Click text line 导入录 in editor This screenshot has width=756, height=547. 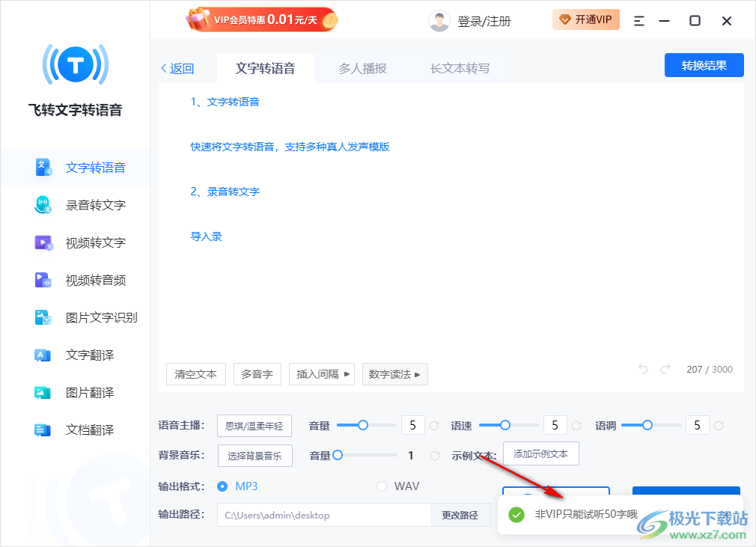pos(207,236)
